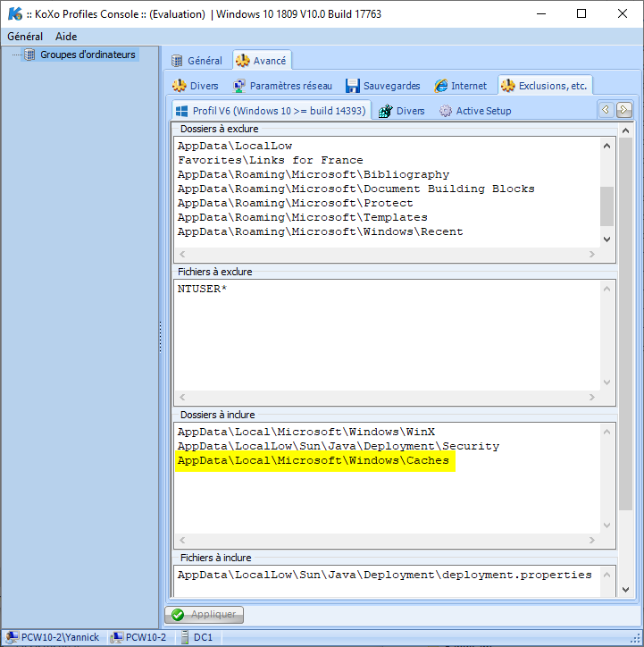This screenshot has width=644, height=647.
Task: Click Favorites\Links for France line
Action: tap(271, 161)
